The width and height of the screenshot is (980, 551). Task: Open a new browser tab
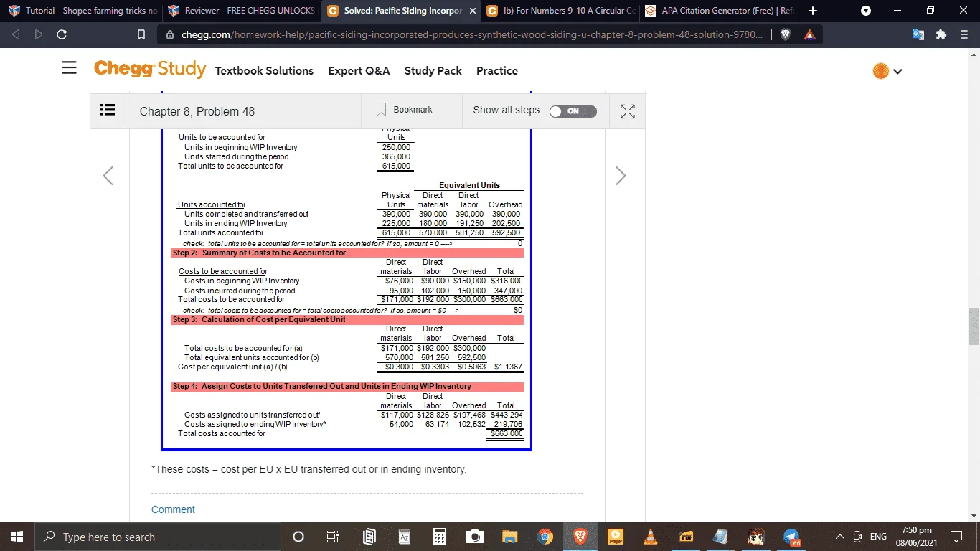(x=813, y=11)
